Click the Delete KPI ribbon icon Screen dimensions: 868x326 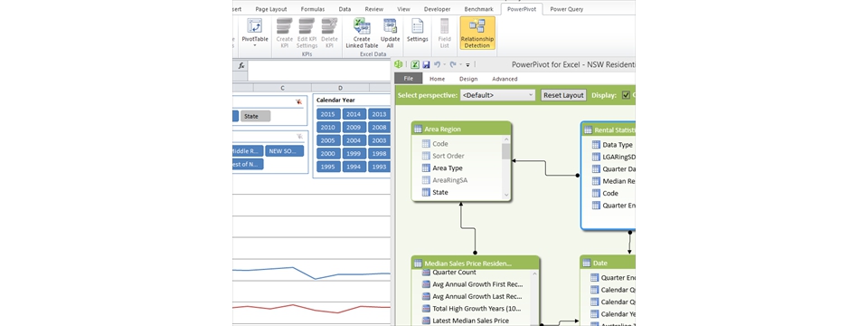point(329,34)
